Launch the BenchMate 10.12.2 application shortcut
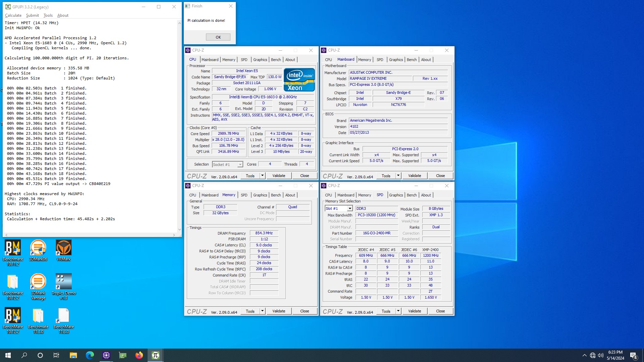 coord(13,320)
